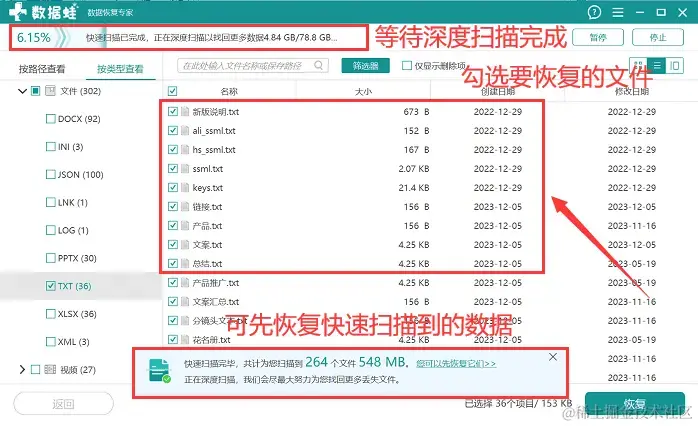The image size is (698, 426).
Task: Switch to 按路径查看 tab
Action: click(42, 69)
